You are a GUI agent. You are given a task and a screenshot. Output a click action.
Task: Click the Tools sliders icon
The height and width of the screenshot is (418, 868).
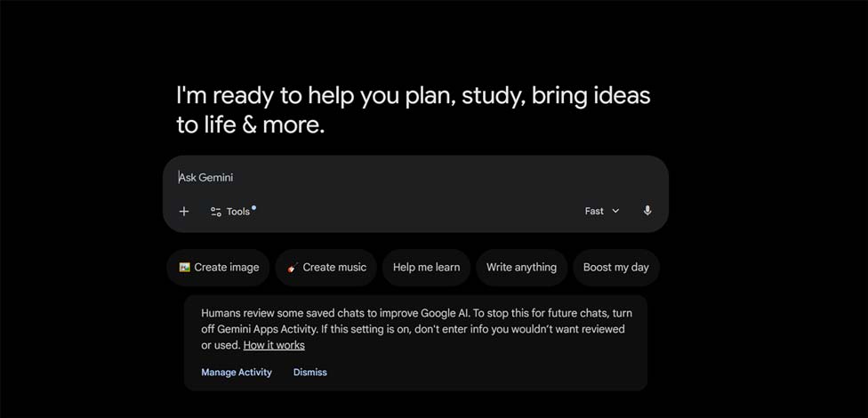coord(216,212)
